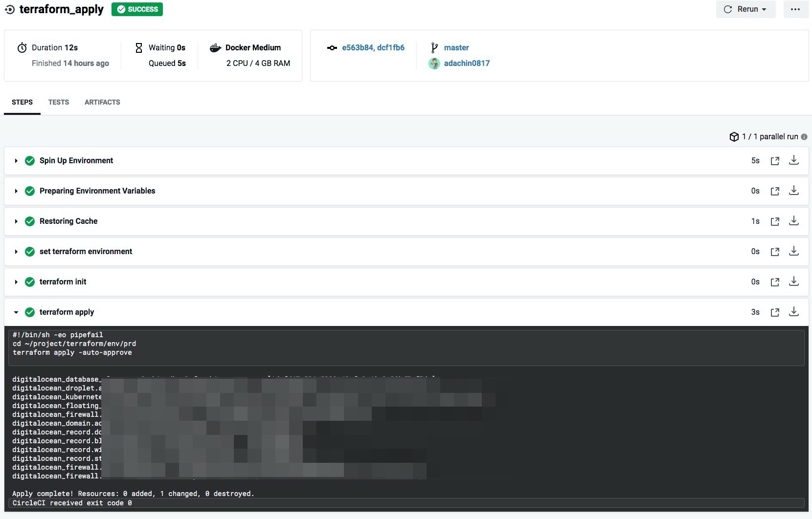
Task: Download the terraform apply step log
Action: [x=794, y=312]
